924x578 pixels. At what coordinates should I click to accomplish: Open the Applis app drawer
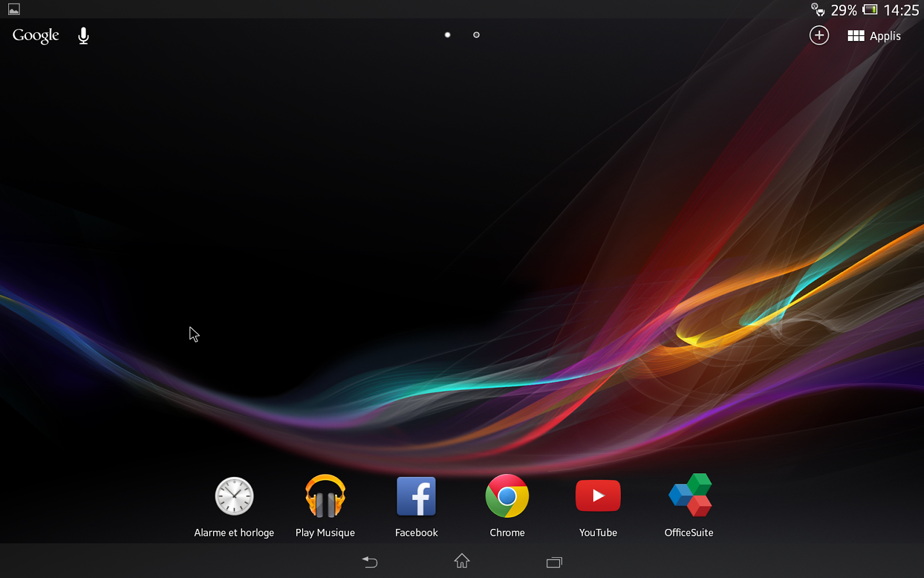(x=874, y=35)
